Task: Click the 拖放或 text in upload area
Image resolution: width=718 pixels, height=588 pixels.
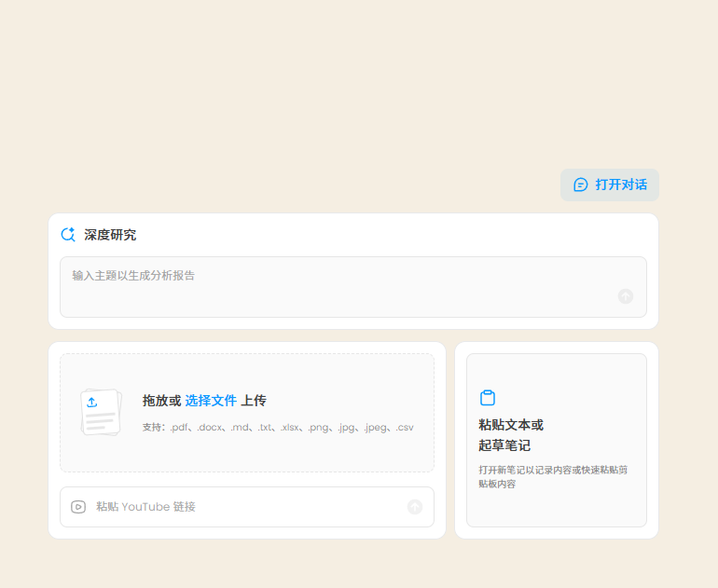Action: tap(161, 401)
